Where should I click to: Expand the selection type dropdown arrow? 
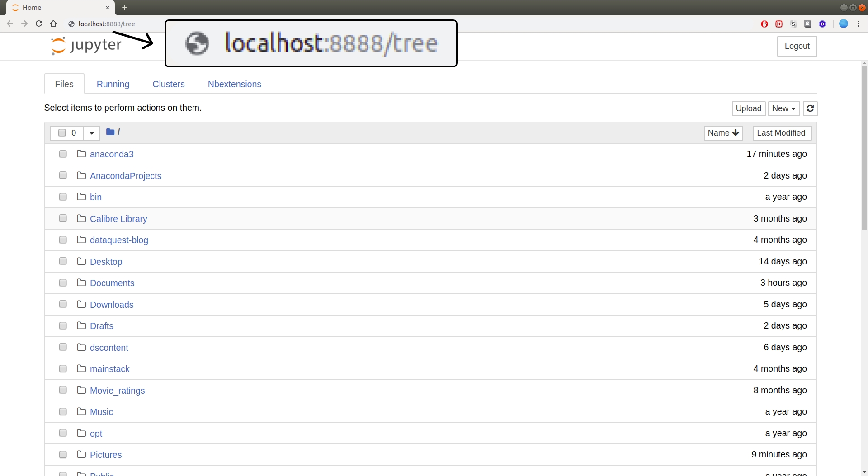(91, 133)
